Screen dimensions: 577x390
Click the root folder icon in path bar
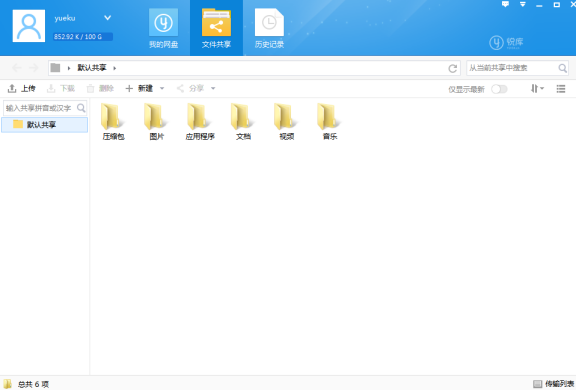[55, 68]
